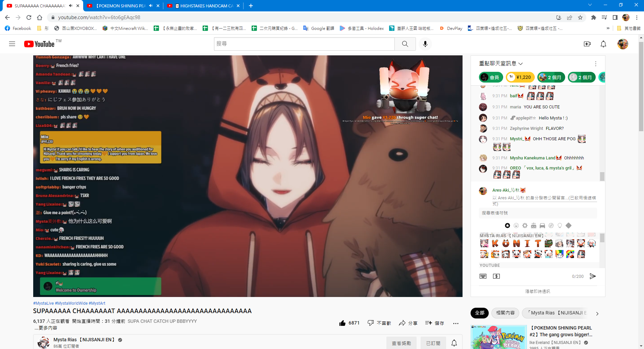Viewport: 644px width, 349px height.
Task: Open the Create video icon
Action: (587, 44)
